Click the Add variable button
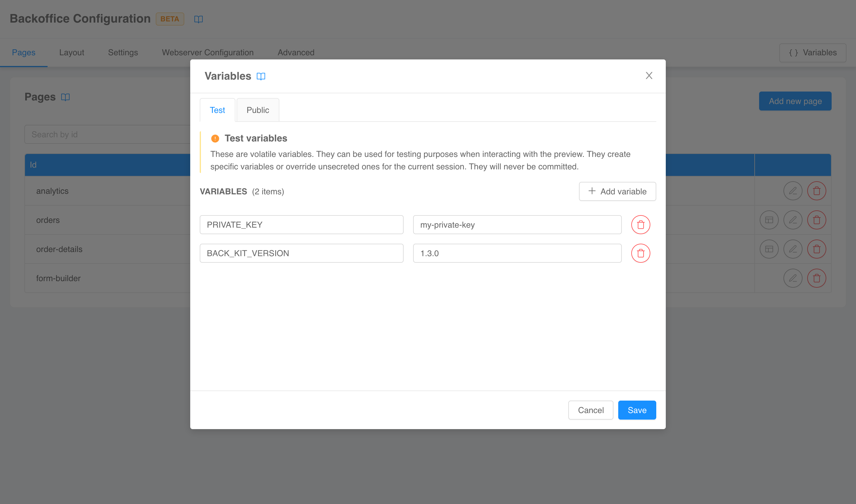The height and width of the screenshot is (504, 856). click(x=618, y=191)
